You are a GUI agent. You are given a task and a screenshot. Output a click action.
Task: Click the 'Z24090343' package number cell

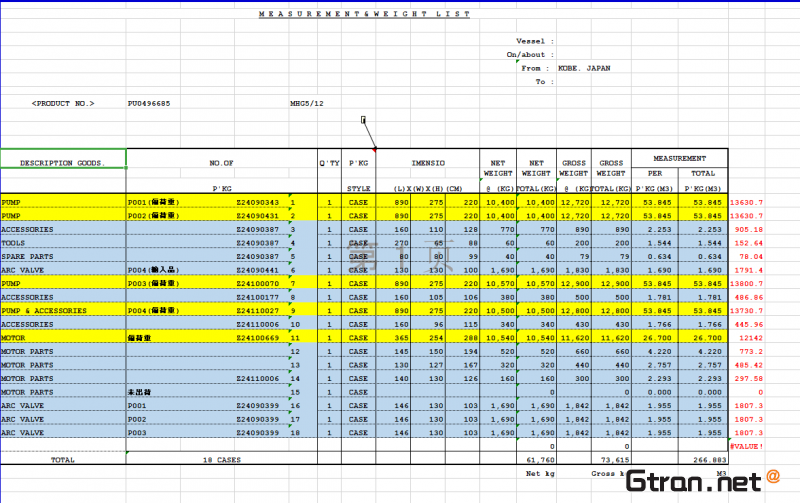coord(258,203)
